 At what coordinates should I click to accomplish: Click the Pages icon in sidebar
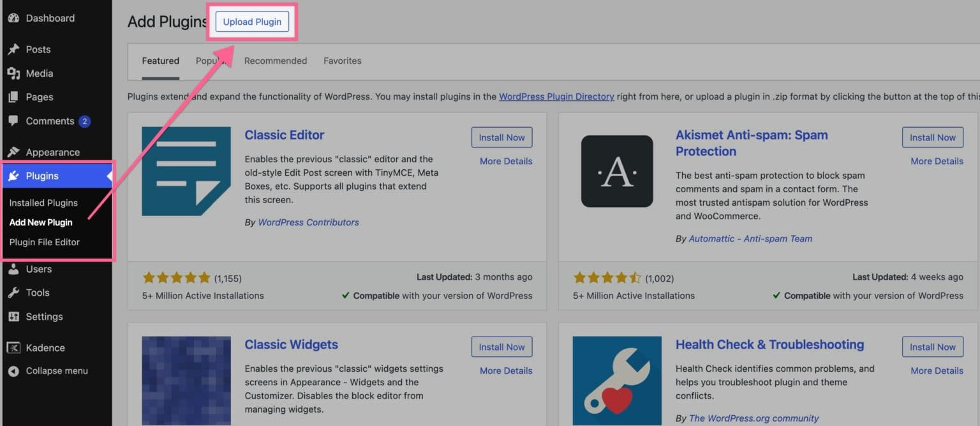click(13, 97)
